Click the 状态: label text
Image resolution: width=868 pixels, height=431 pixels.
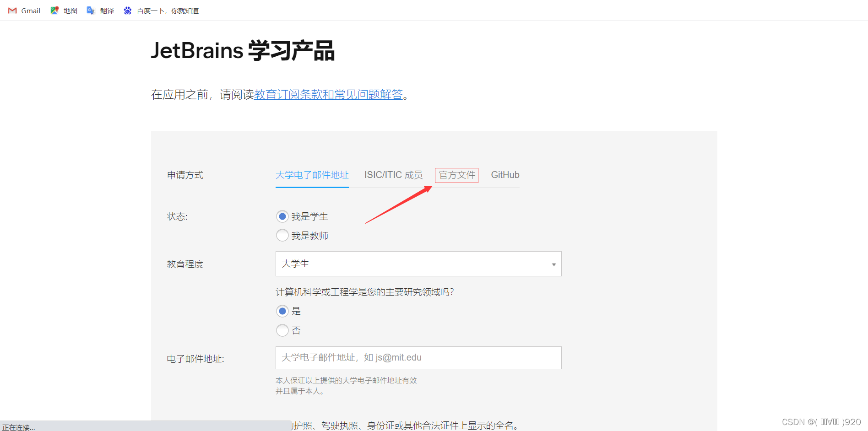tap(177, 217)
